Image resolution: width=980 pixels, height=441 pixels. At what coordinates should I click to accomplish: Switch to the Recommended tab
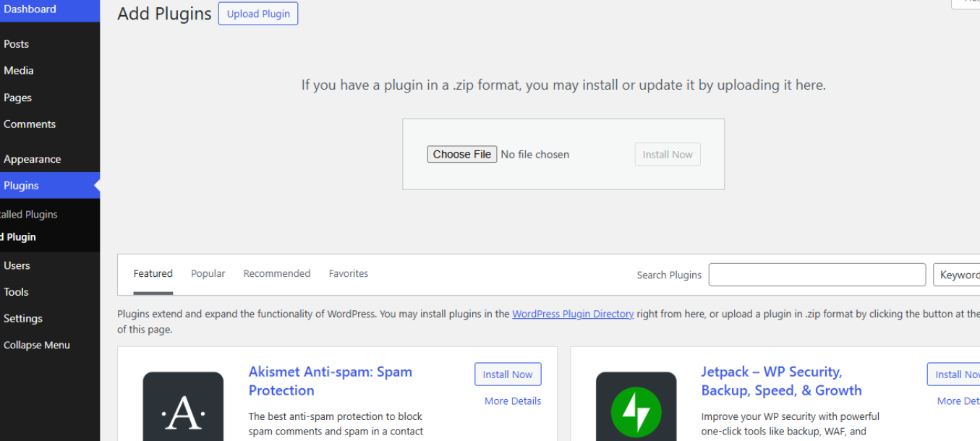tap(276, 273)
